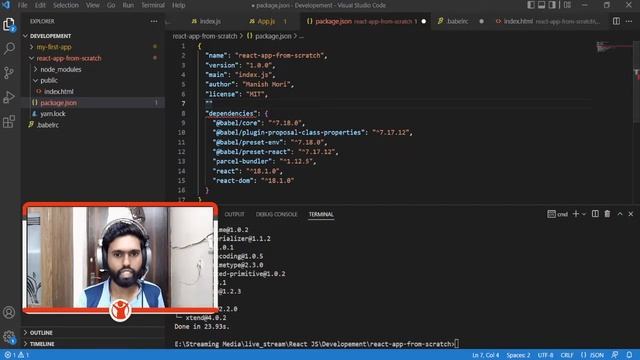The height and width of the screenshot is (360, 640).
Task: Open the Run menu
Action: coord(128,5)
